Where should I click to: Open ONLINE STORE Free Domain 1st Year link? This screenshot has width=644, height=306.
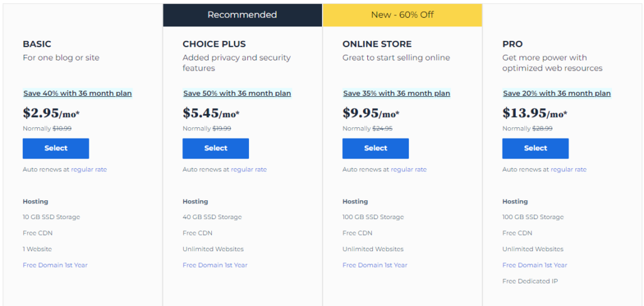(x=375, y=265)
